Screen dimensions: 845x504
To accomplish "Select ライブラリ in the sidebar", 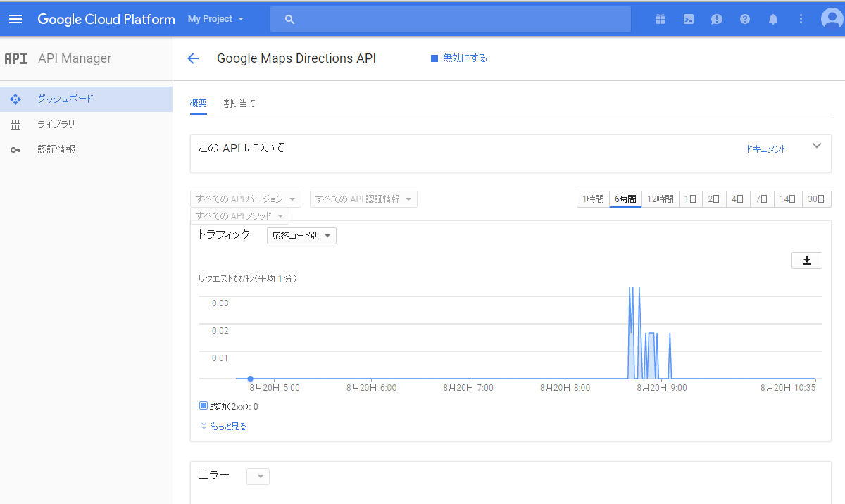I will click(87, 125).
